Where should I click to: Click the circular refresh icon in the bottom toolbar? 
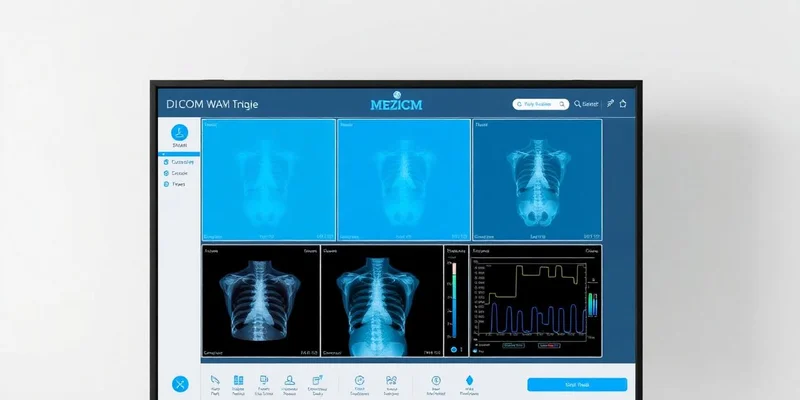[359, 380]
